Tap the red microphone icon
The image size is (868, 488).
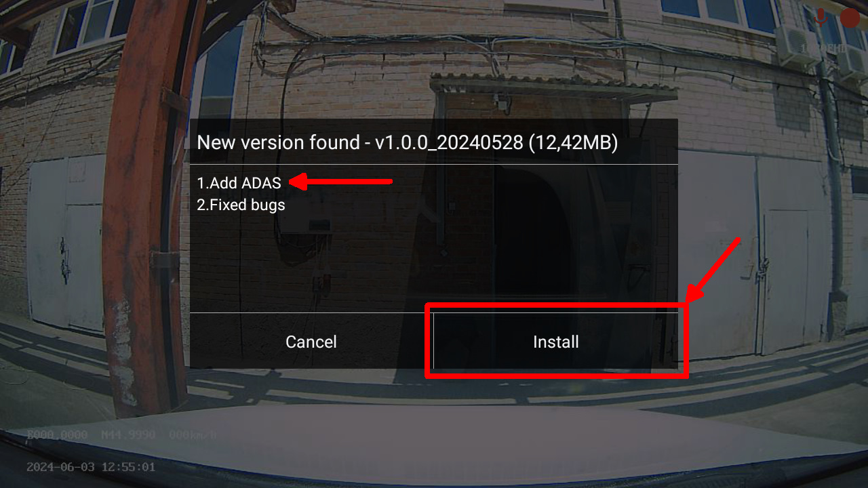821,17
